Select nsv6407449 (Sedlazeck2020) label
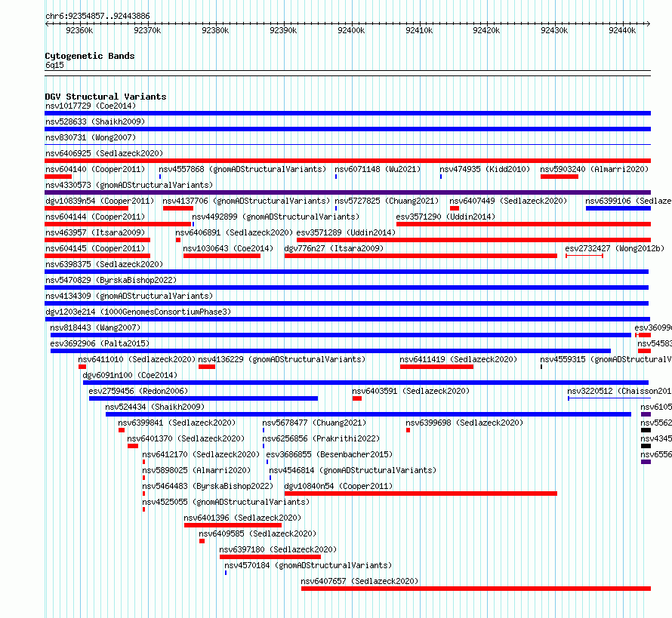The image size is (672, 618). pos(508,201)
